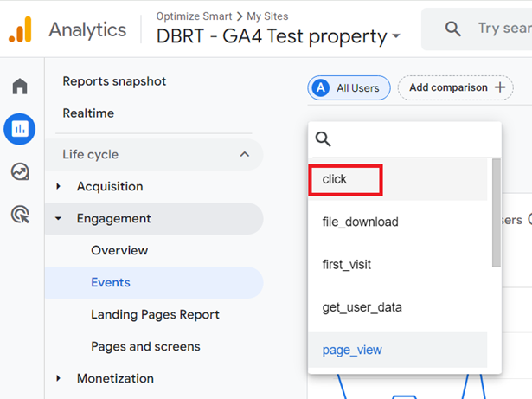Click the Analytics product name text
The width and height of the screenshot is (532, 399).
pyautogui.click(x=87, y=30)
